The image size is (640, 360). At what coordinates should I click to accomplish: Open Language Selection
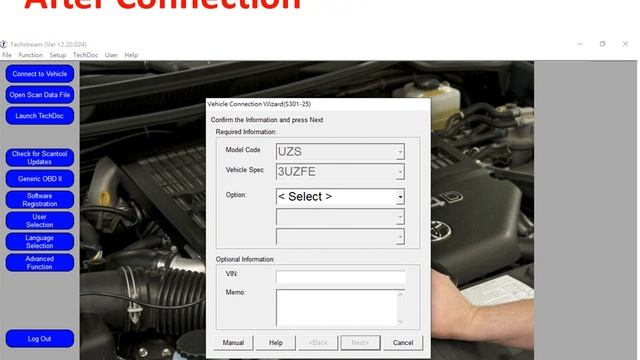coord(40,242)
